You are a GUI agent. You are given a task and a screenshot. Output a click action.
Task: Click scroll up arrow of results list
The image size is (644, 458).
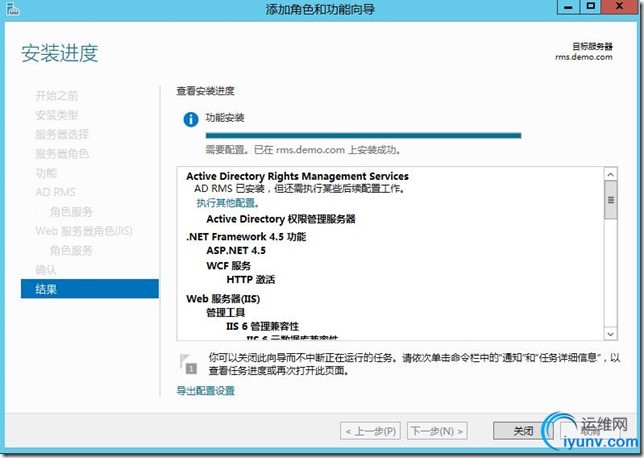pos(611,175)
